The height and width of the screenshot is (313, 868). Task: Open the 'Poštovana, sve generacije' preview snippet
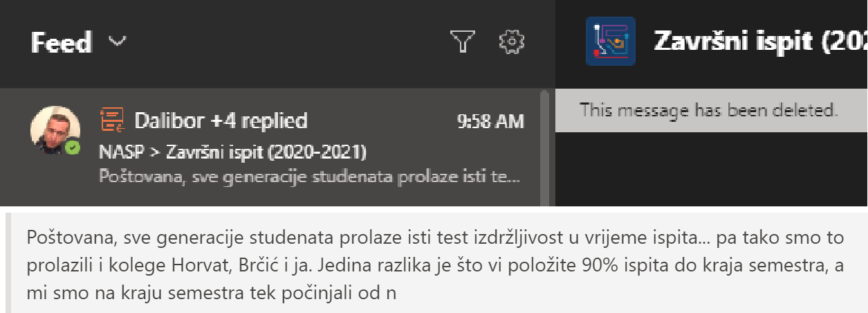pos(310,176)
